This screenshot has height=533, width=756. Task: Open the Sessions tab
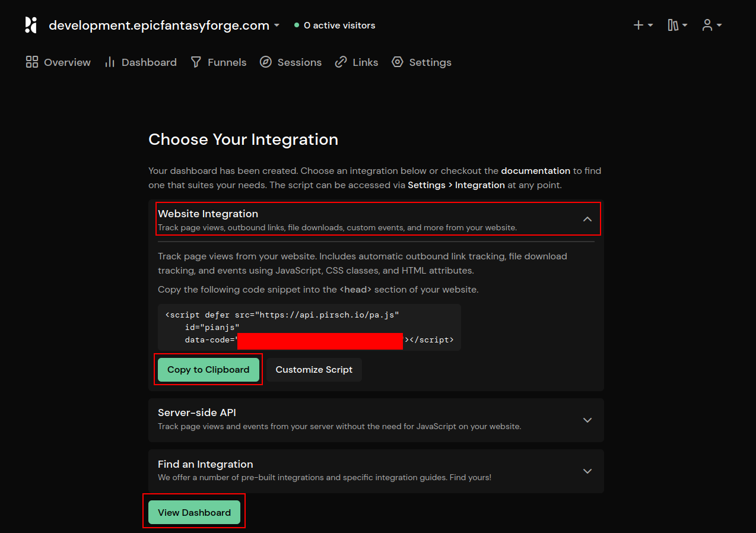coord(291,62)
